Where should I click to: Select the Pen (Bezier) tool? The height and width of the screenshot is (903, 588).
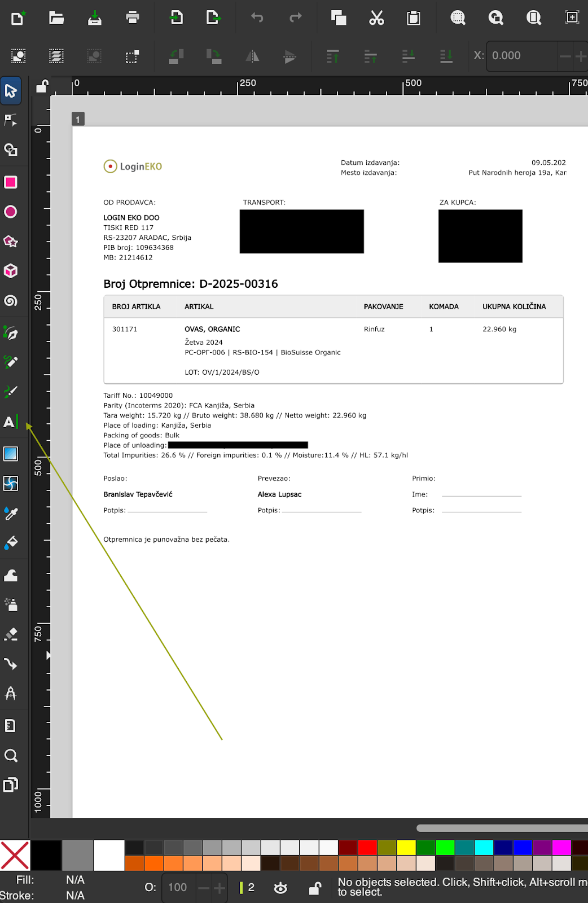(11, 333)
